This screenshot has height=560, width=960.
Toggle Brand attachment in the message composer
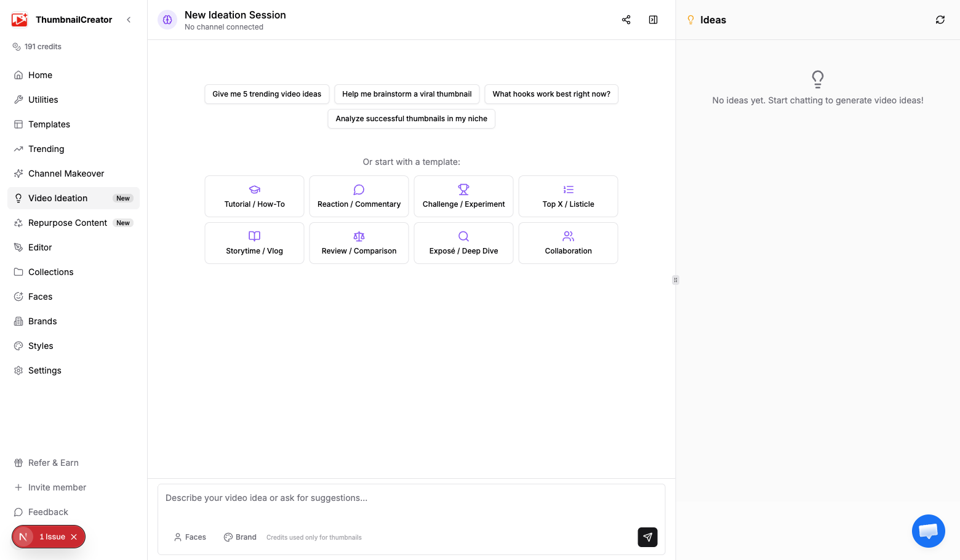tap(239, 537)
